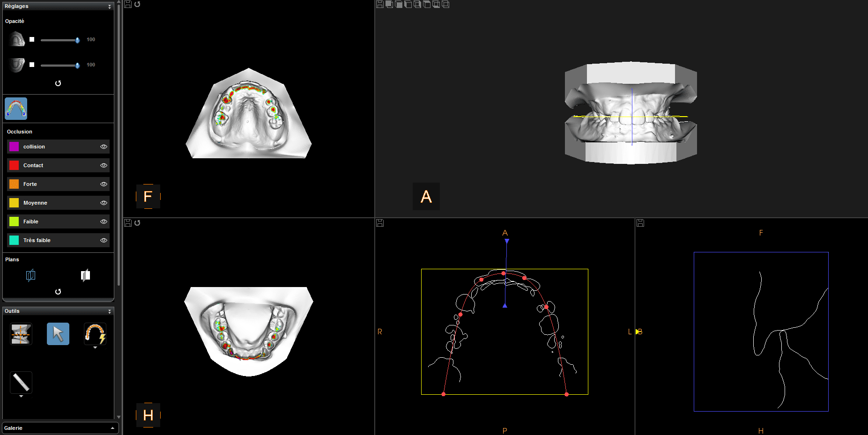Click the first cube orientation icon

pyautogui.click(x=389, y=4)
